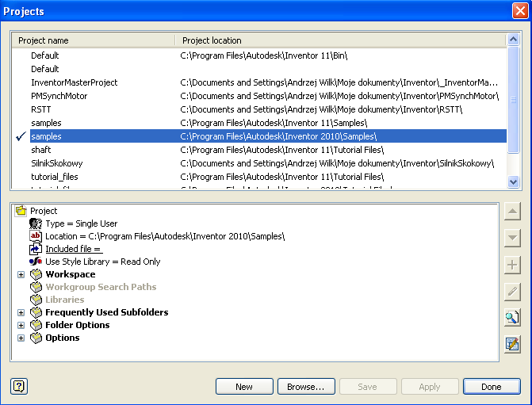
Task: Select the Folder Options label
Action: [x=78, y=325]
